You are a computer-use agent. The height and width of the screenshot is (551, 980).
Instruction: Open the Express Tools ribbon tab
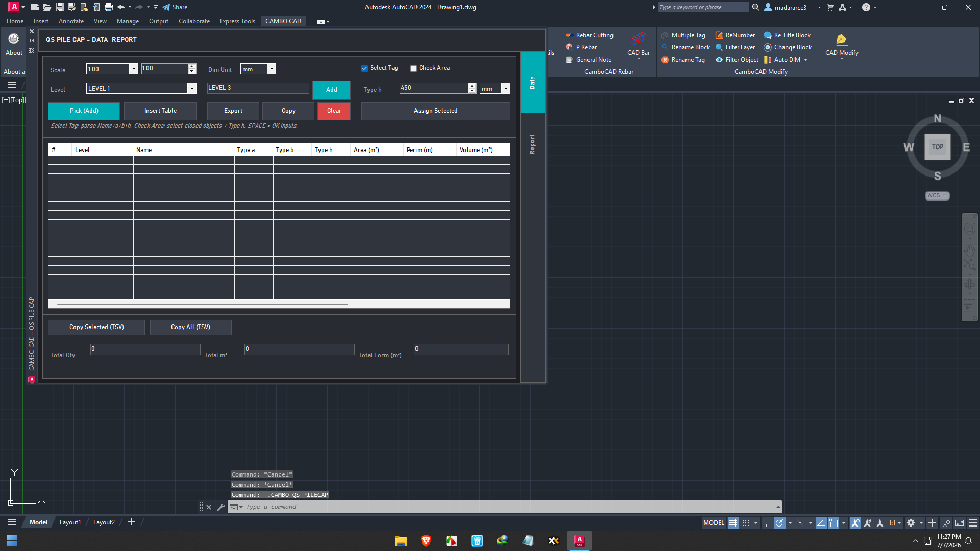pos(237,21)
